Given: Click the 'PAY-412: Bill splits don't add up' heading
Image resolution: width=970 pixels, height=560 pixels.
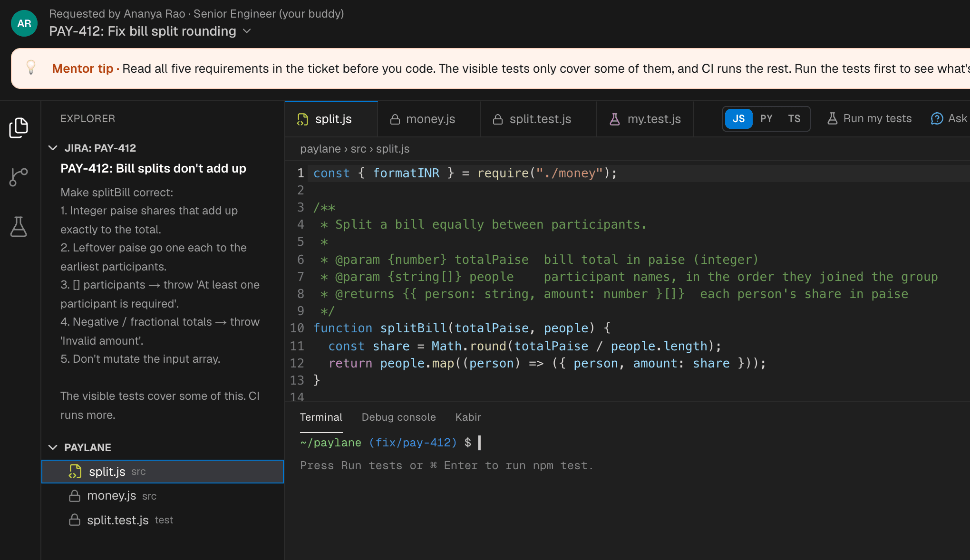Looking at the screenshot, I should coord(153,168).
